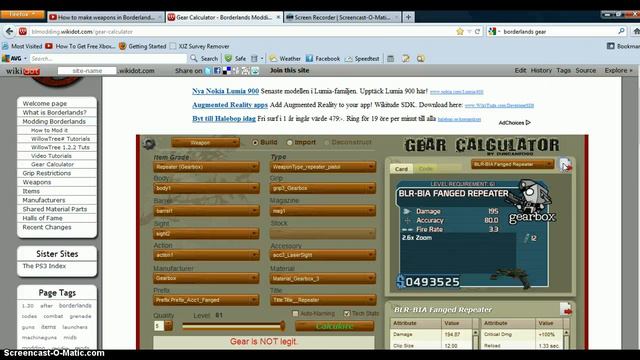This screenshot has width=640, height=360.
Task: Click History in the wikidot top bar
Action: 541,70
